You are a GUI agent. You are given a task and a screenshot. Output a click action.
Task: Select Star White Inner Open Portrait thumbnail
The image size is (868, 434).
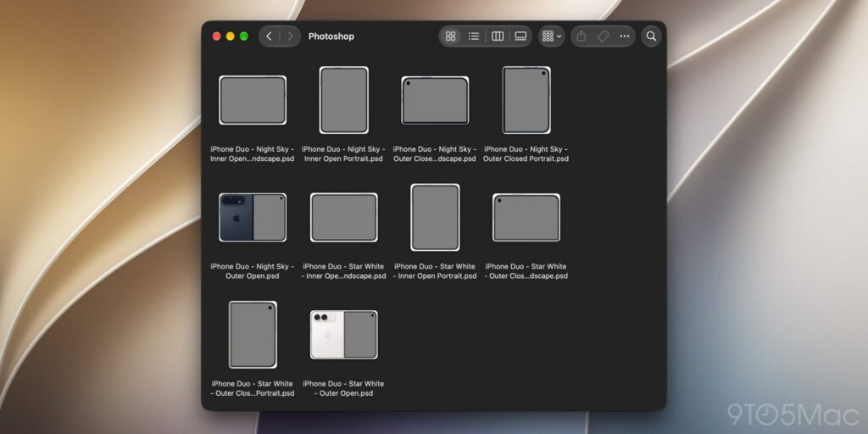(435, 218)
